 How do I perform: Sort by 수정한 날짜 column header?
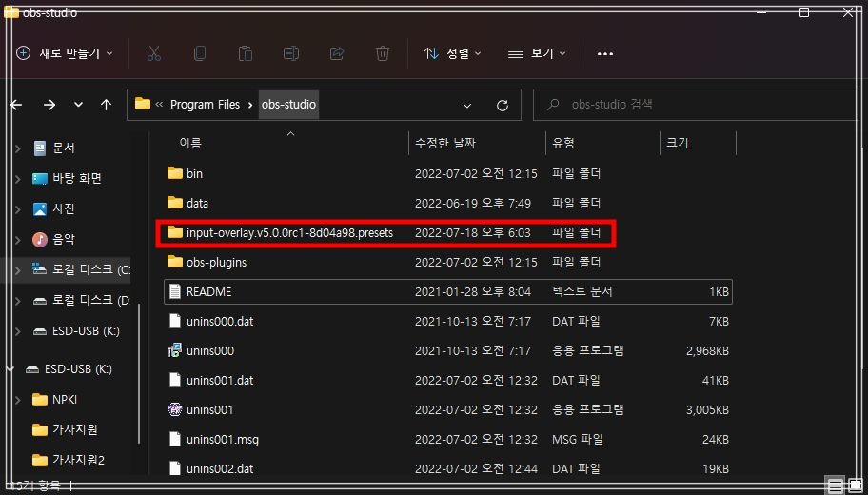[445, 143]
